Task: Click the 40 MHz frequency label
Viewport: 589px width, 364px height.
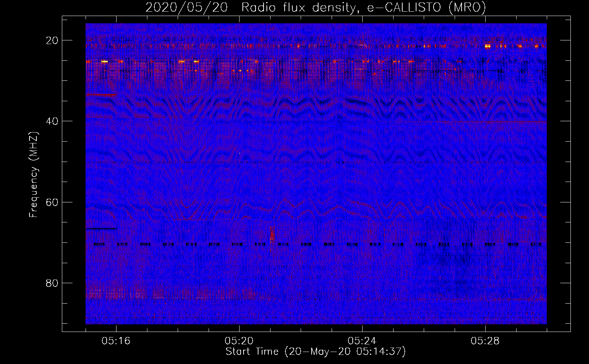Action: [52, 121]
